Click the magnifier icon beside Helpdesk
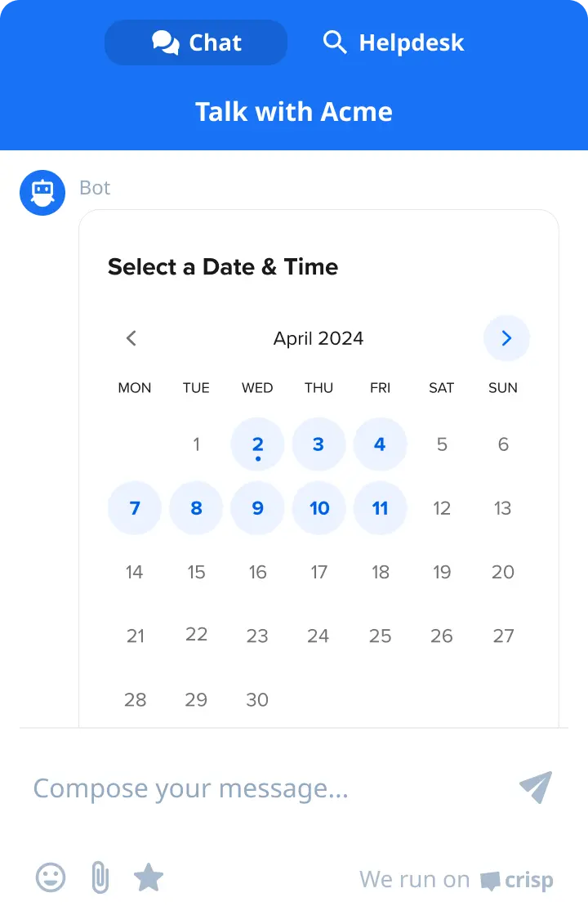Viewport: 588px width, 915px height. coord(335,42)
